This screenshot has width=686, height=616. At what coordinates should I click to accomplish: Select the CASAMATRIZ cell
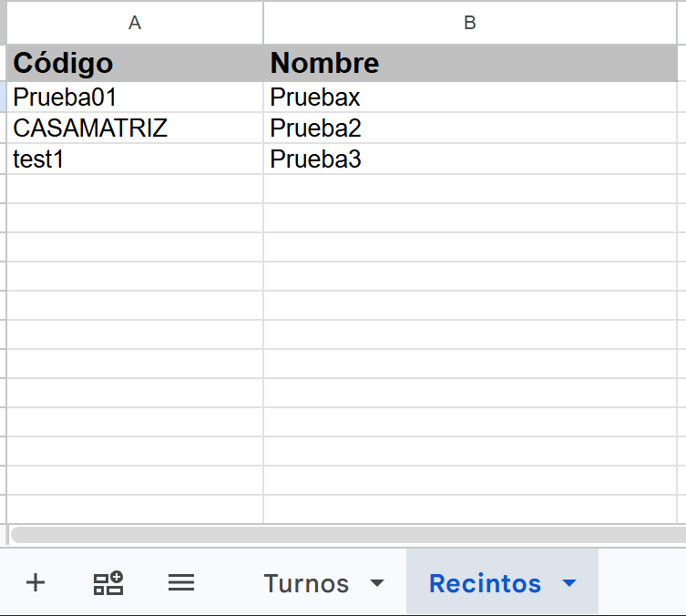click(x=135, y=128)
